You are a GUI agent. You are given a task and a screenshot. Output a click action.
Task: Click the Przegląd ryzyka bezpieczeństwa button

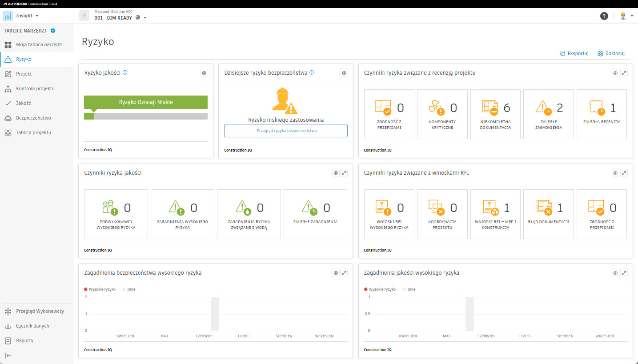pyautogui.click(x=285, y=131)
